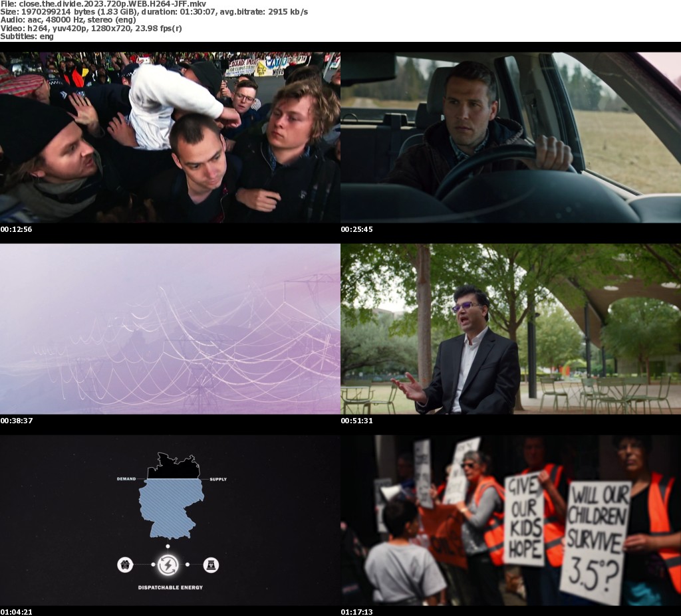Click the DISPATCHABLE ENERGY caption
This screenshot has width=681, height=616.
pos(170,587)
